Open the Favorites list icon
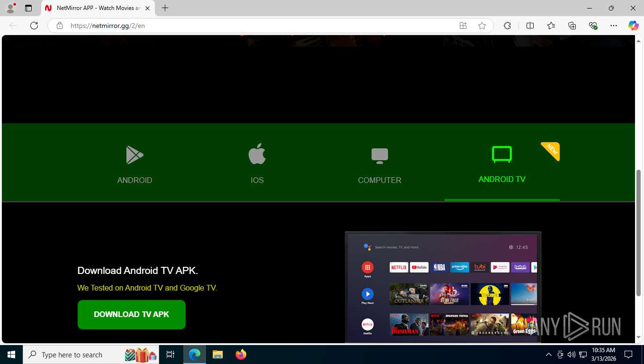 (551, 26)
